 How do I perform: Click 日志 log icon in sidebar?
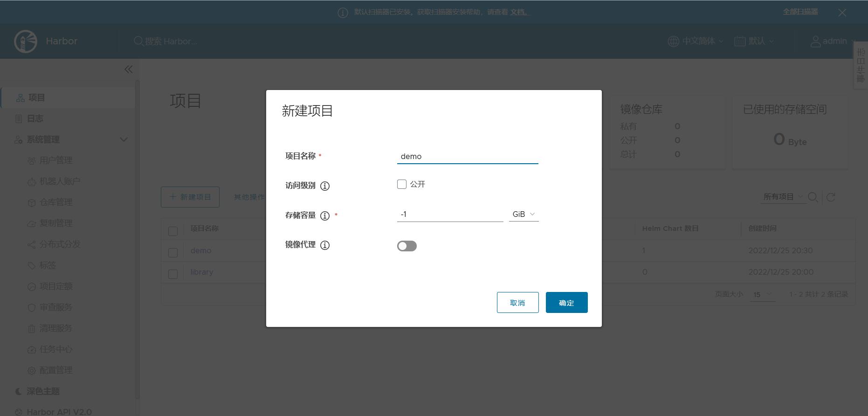tap(19, 119)
